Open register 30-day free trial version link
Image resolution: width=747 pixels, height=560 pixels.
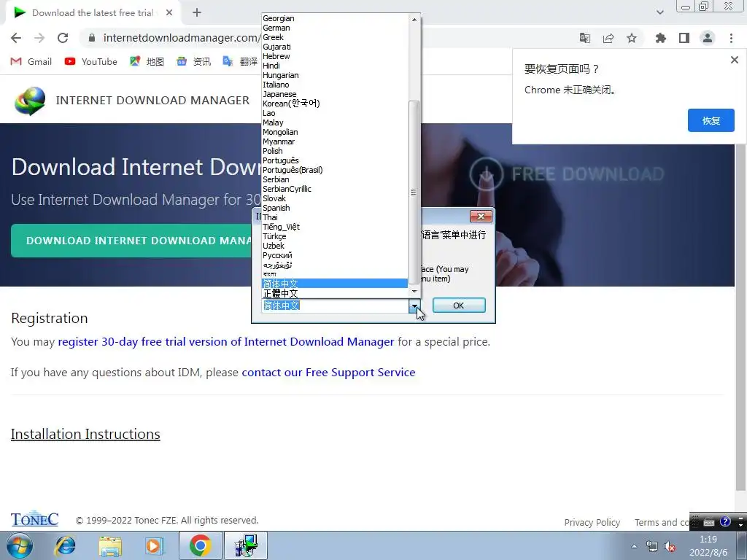point(226,342)
